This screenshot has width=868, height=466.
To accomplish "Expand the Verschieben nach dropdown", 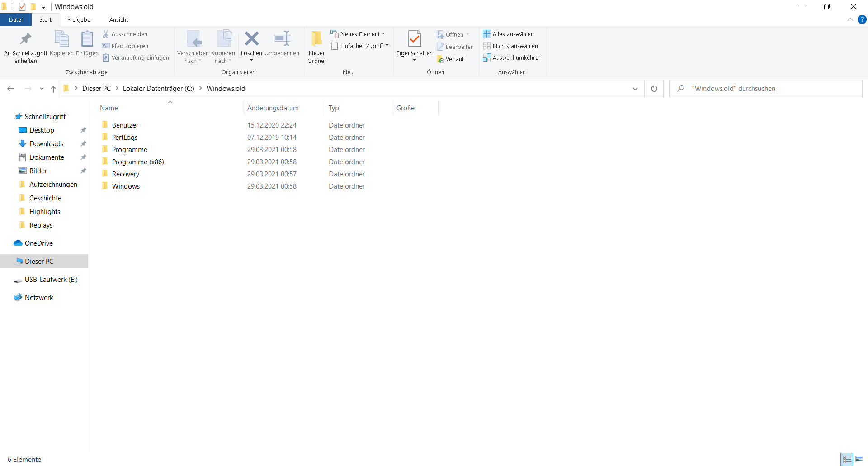I will coord(193,61).
